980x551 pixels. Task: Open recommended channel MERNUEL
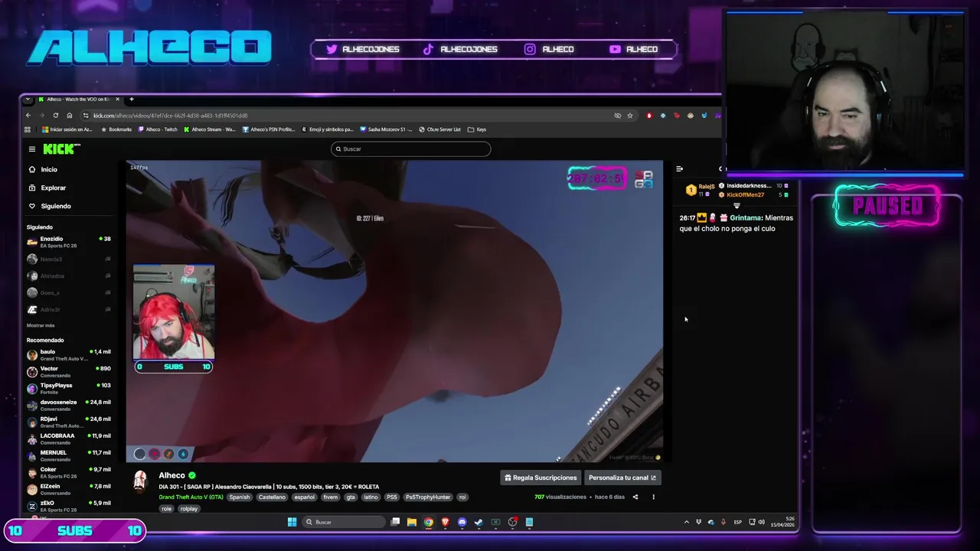69,455
